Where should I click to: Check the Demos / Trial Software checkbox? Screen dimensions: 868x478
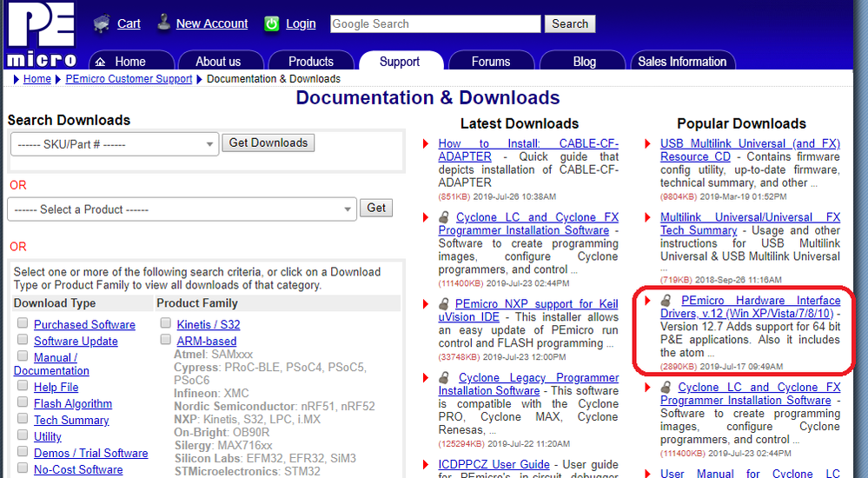pos(23,451)
